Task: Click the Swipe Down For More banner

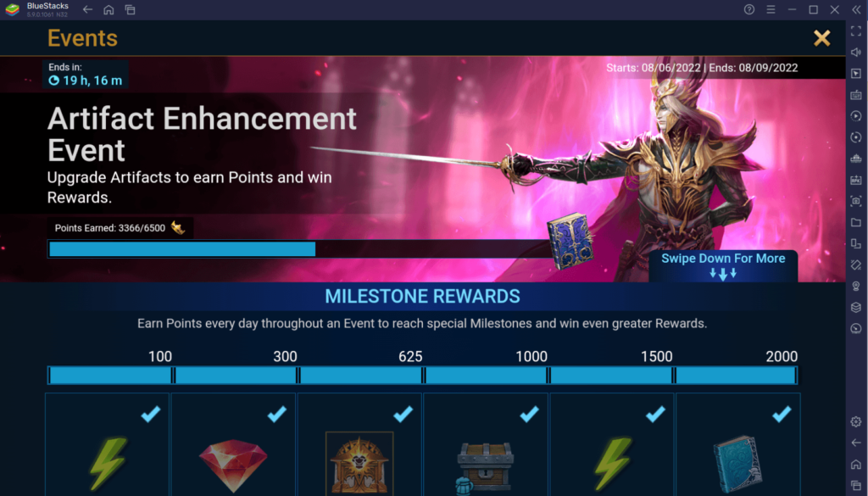Action: (723, 265)
